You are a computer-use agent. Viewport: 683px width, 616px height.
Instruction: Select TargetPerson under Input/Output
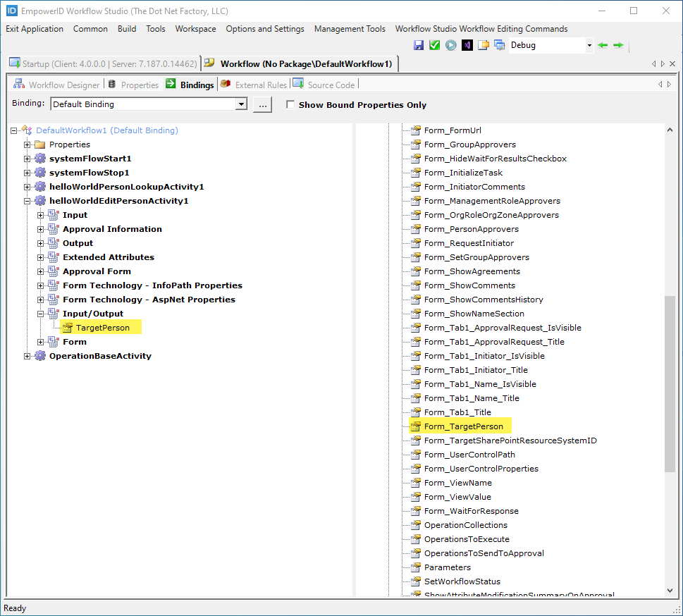point(102,328)
